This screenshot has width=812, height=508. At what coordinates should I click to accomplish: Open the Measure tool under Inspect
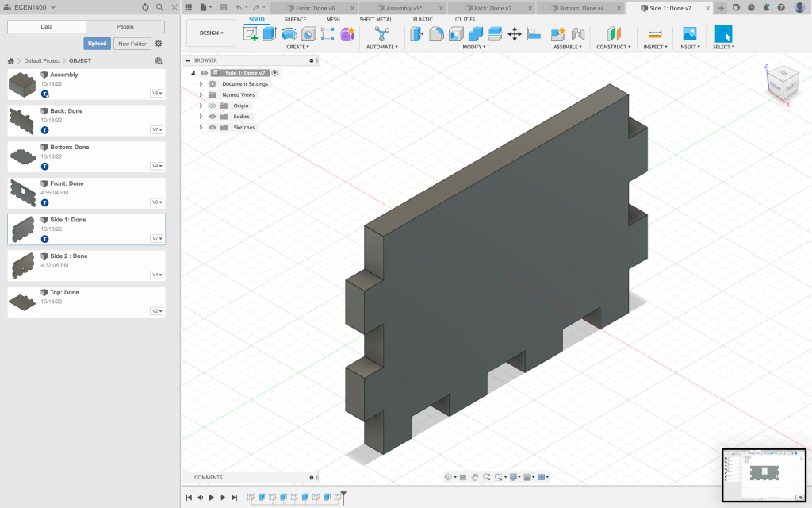pos(654,34)
